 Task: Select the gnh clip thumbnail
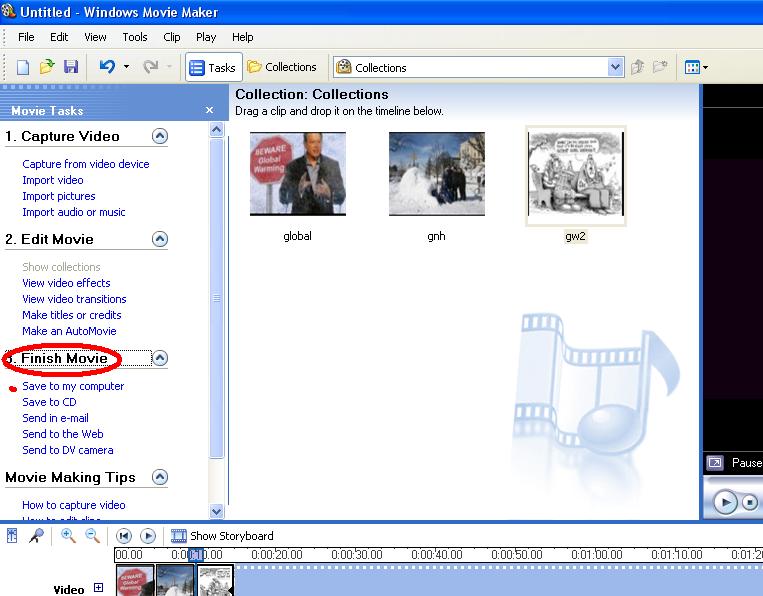point(436,174)
